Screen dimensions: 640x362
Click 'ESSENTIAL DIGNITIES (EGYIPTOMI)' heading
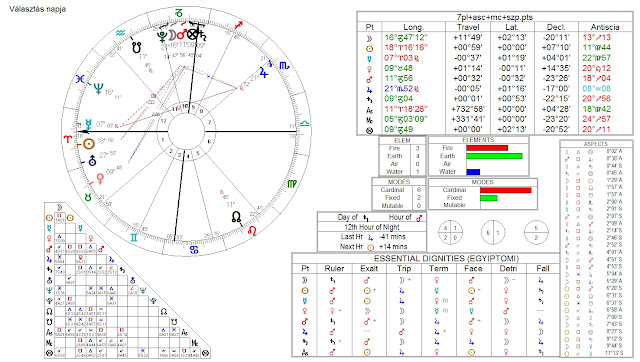pos(446,259)
